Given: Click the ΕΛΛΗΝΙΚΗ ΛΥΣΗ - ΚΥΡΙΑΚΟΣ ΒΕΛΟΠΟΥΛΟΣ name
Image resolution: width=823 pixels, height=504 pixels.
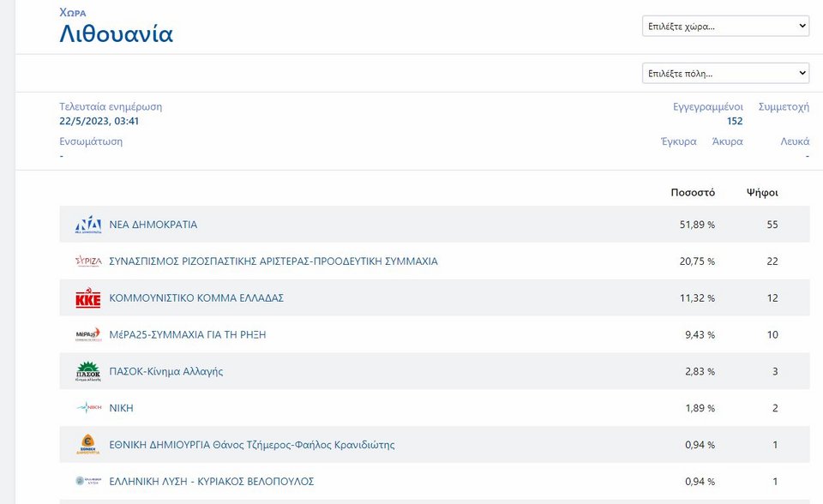Looking at the screenshot, I should pyautogui.click(x=212, y=482).
